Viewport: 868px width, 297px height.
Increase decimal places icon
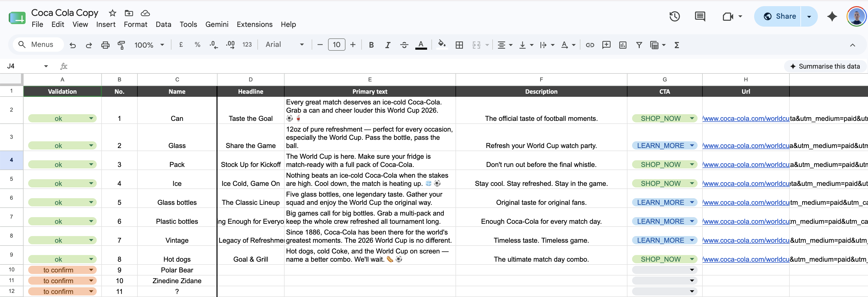click(x=231, y=45)
